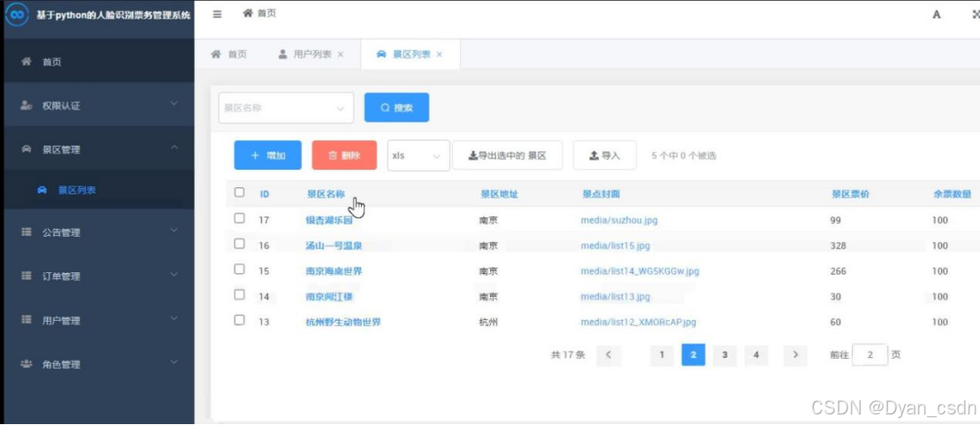The height and width of the screenshot is (425, 980).
Task: Click the 用户管理 list icon
Action: click(27, 320)
